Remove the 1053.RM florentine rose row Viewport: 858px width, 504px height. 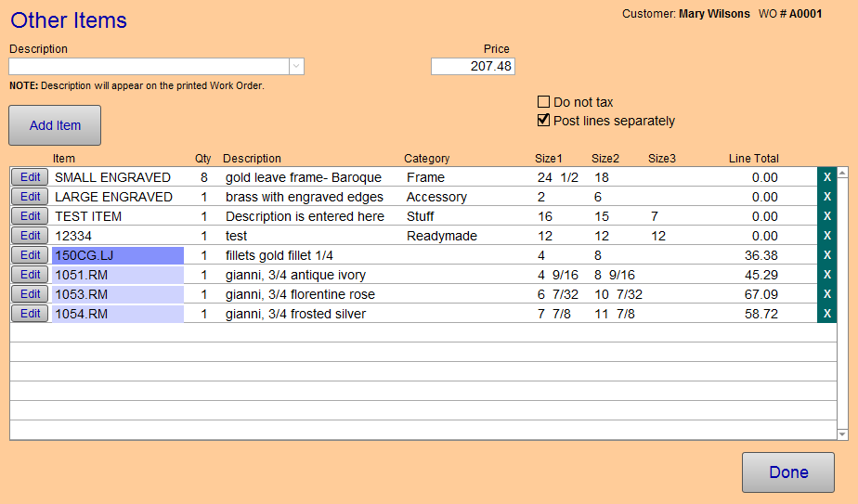(x=826, y=294)
